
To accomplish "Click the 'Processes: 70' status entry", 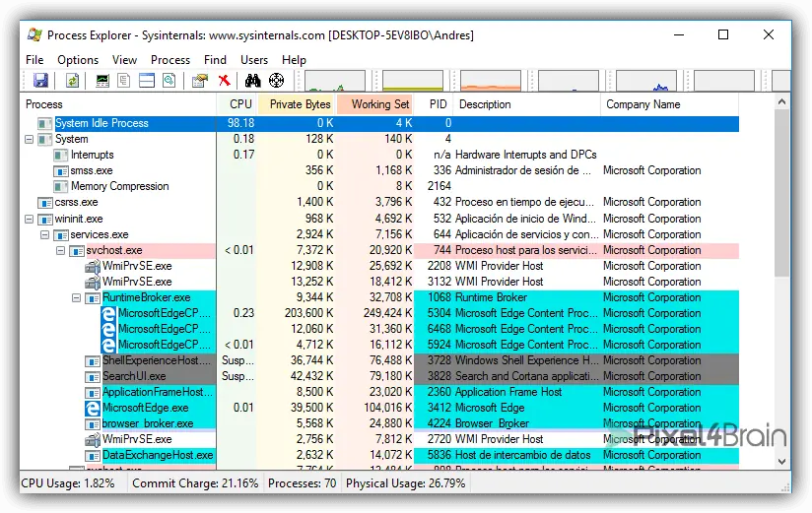I will [302, 483].
